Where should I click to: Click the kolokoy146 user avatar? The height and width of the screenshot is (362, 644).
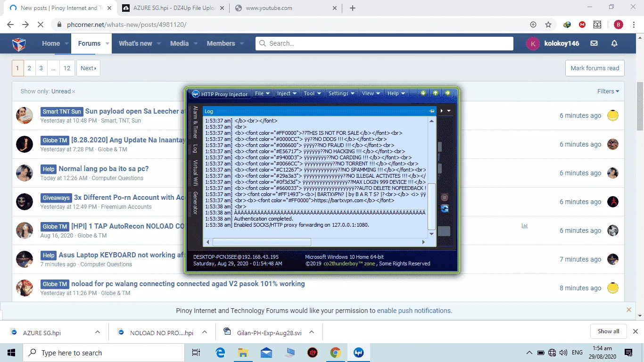click(533, 43)
